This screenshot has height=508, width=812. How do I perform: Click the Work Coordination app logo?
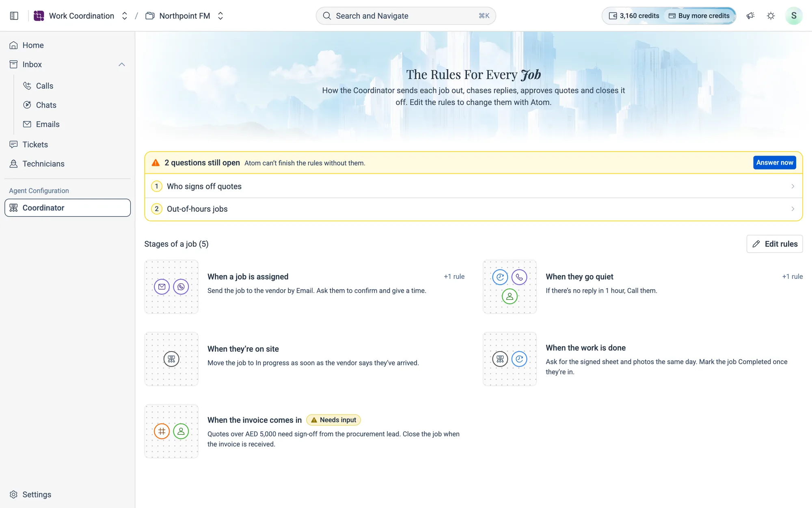pyautogui.click(x=39, y=16)
